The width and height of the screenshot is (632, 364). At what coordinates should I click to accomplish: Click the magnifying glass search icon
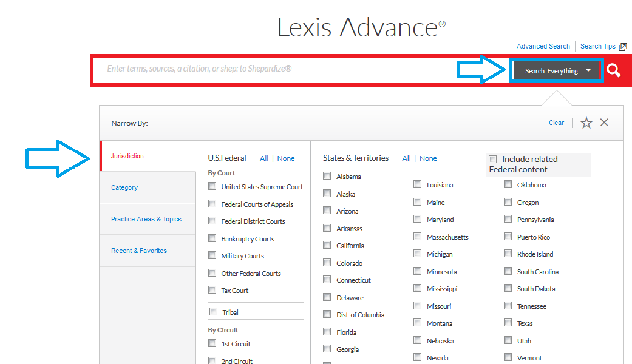coord(613,70)
